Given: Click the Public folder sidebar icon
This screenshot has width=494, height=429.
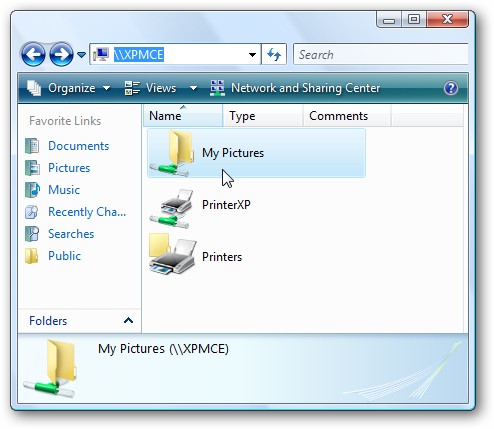Looking at the screenshot, I should pyautogui.click(x=32, y=256).
